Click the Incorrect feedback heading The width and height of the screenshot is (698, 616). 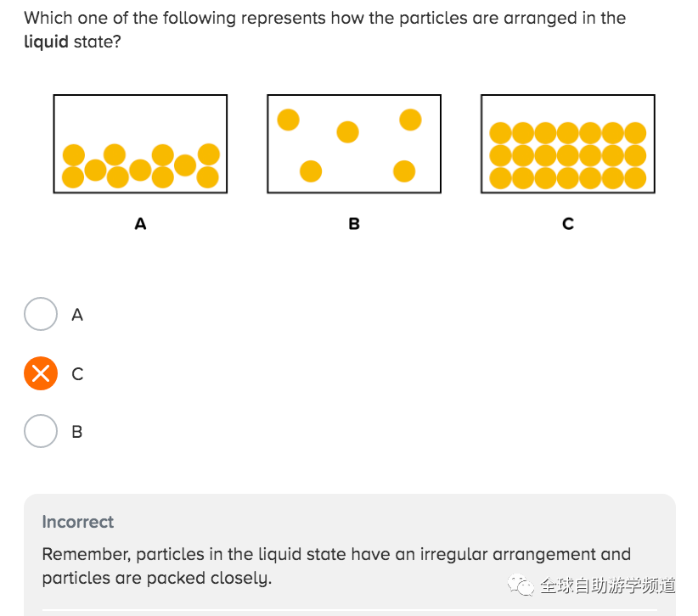pos(78,522)
